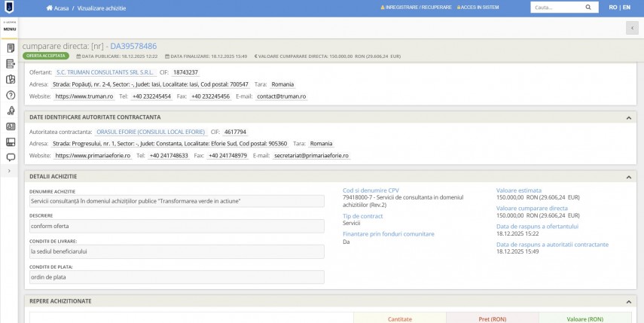Image resolution: width=644 pixels, height=323 pixels.
Task: Click the back arrow button at top right
Action: pos(631,28)
